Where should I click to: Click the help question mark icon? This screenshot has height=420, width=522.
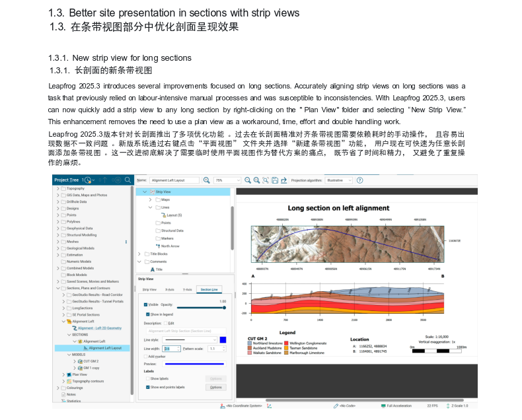pos(360,180)
